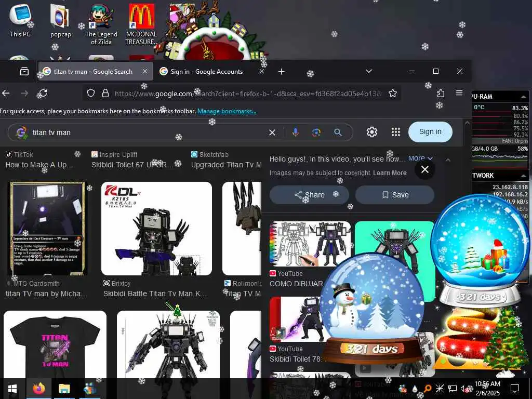Click the taskbar clock showing 10:56 AM
The height and width of the screenshot is (399, 532).
click(x=487, y=389)
